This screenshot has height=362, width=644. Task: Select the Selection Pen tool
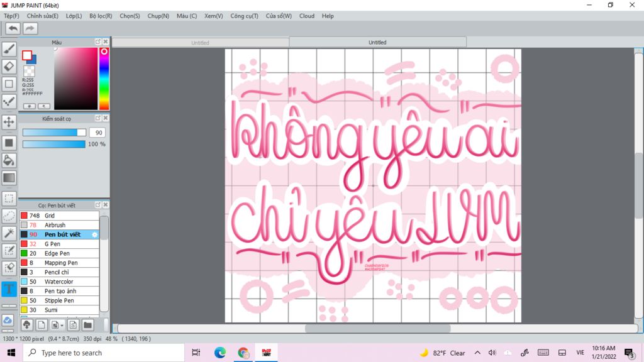(x=9, y=250)
